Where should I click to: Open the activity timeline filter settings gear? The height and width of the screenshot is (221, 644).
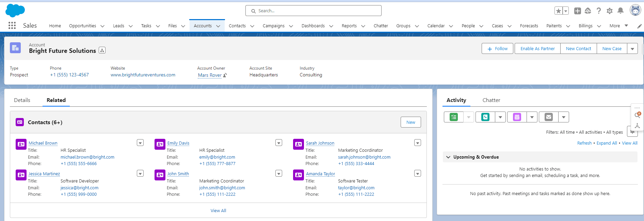[x=632, y=132]
